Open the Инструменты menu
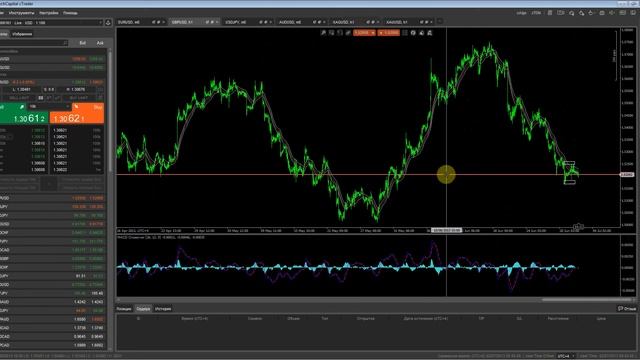The image size is (640, 360). pos(21,13)
